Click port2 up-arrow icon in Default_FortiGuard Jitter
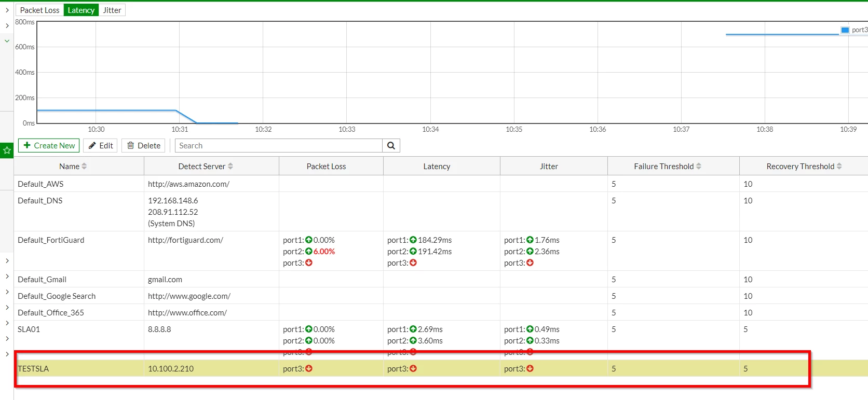The image size is (868, 400). point(530,252)
